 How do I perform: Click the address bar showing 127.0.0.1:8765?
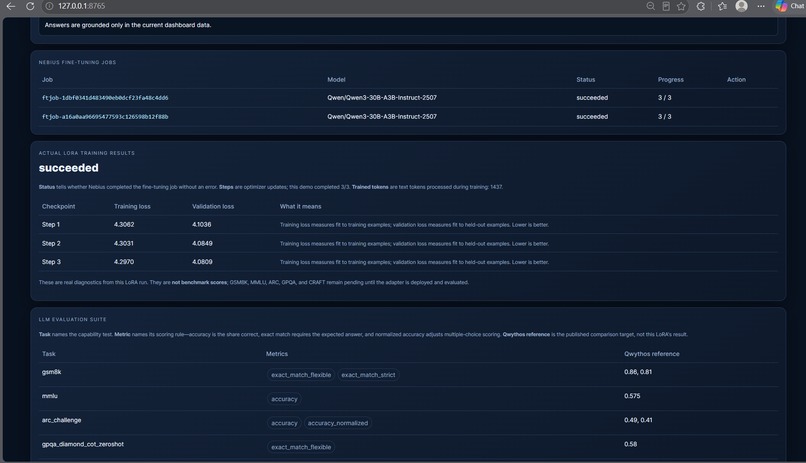coord(81,6)
